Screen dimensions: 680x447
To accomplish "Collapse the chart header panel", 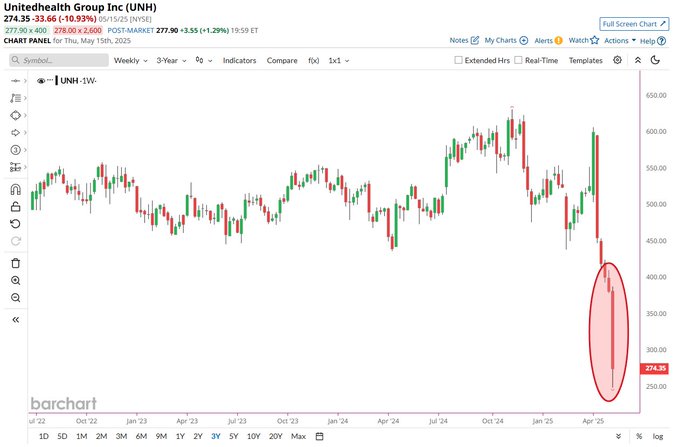I will 638,60.
